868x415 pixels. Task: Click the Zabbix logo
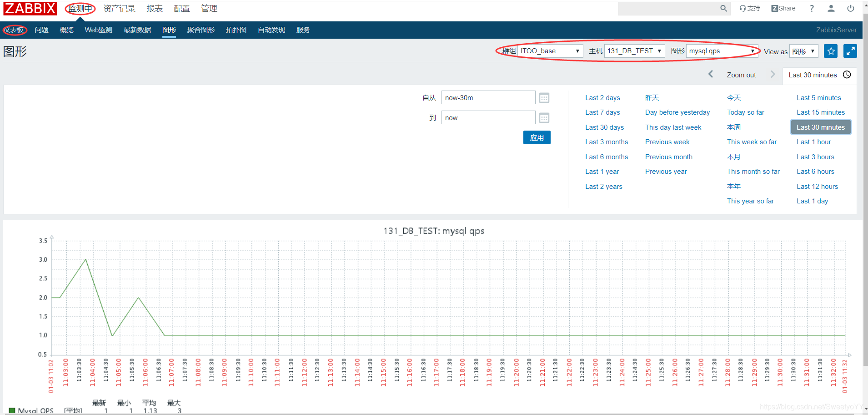pos(30,9)
